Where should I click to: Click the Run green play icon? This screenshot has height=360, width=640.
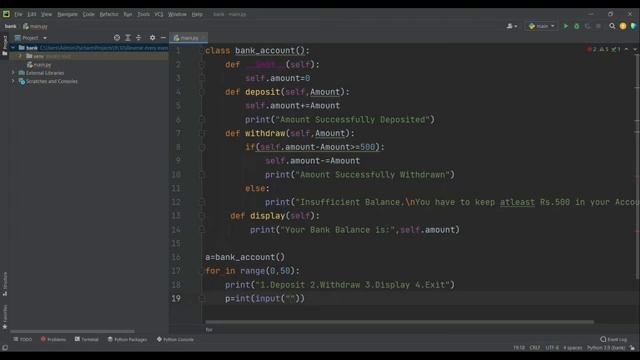coord(566,26)
